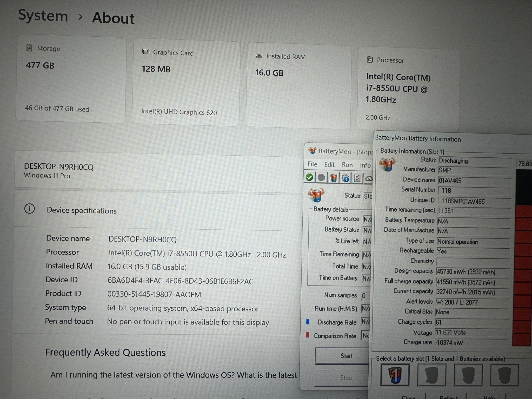Click the blue gear configuration toolbar icon
Viewport: 532px width, 399px height.
(345, 178)
